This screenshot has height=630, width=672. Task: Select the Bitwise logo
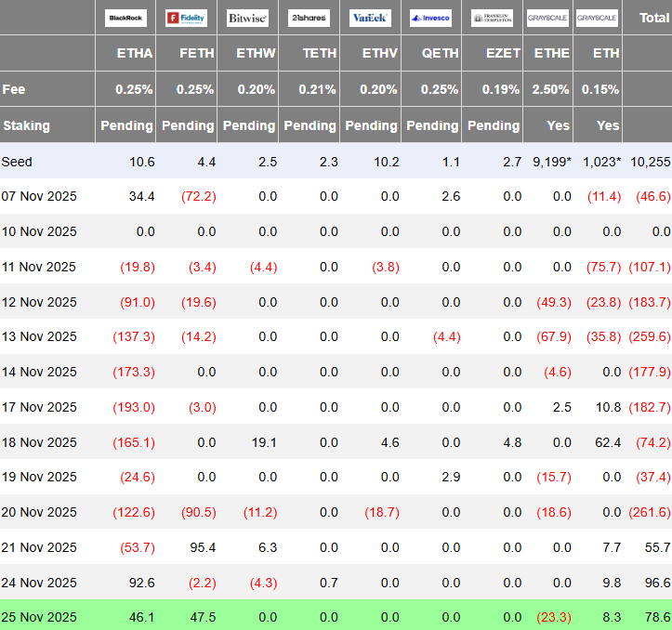click(x=247, y=18)
